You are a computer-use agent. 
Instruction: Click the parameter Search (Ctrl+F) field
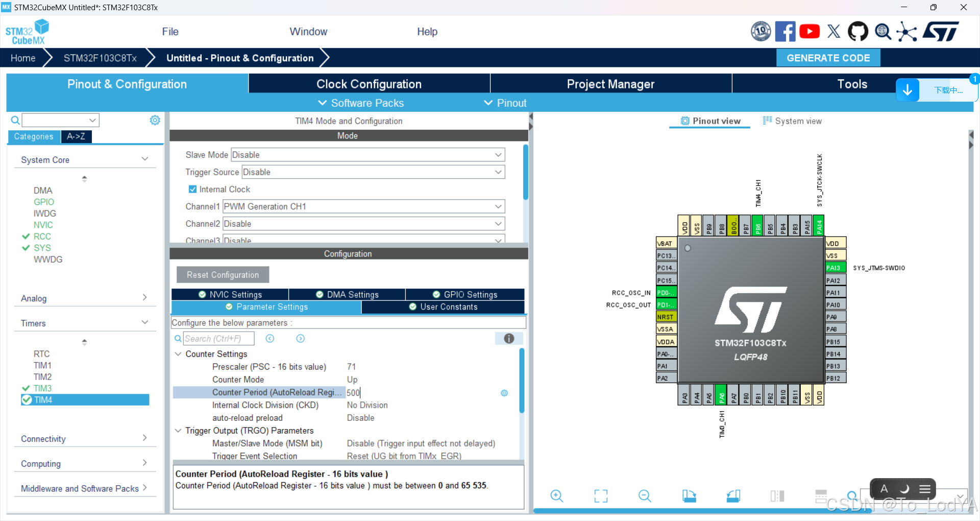coord(218,339)
